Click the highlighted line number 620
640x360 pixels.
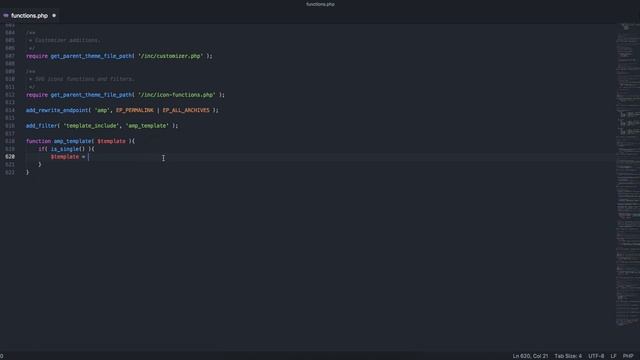[x=10, y=157]
